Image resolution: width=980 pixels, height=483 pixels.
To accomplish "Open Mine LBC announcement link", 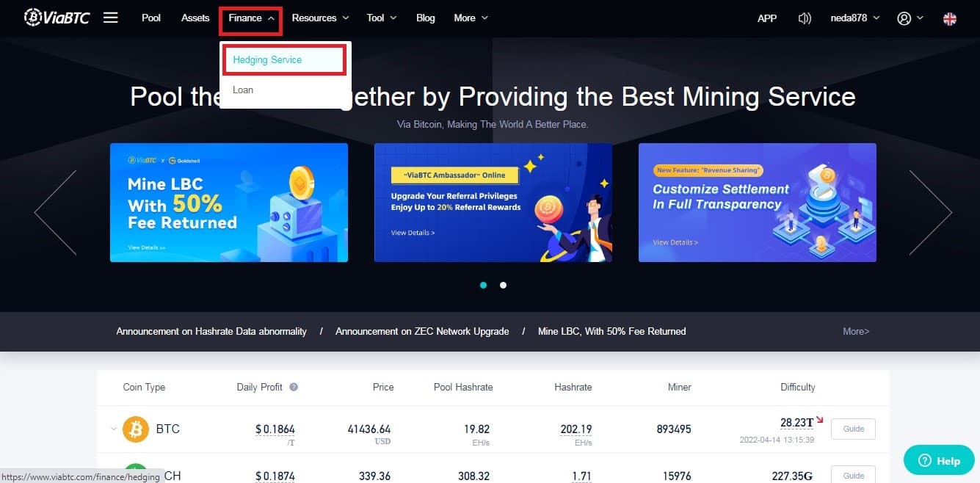I will (x=612, y=331).
